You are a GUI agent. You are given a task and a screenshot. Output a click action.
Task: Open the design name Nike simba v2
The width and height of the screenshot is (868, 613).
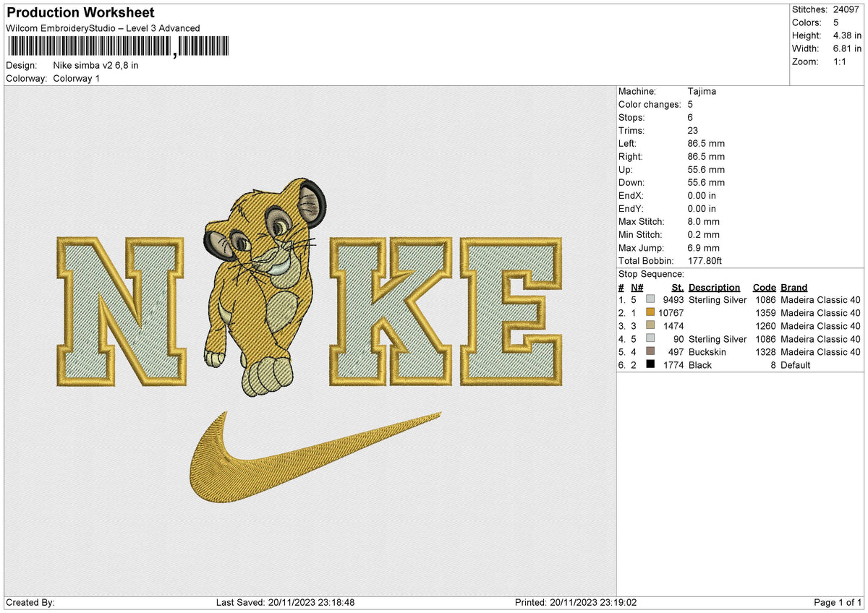point(95,65)
